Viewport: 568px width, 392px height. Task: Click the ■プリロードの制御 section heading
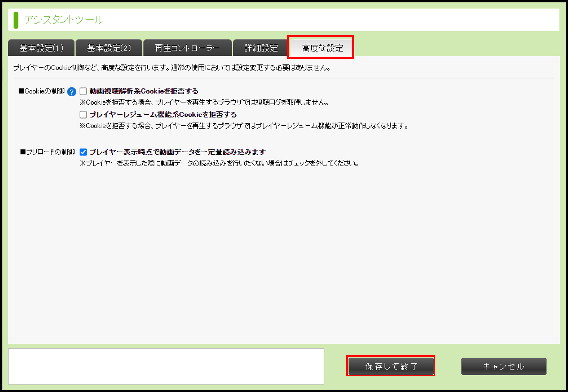point(47,152)
